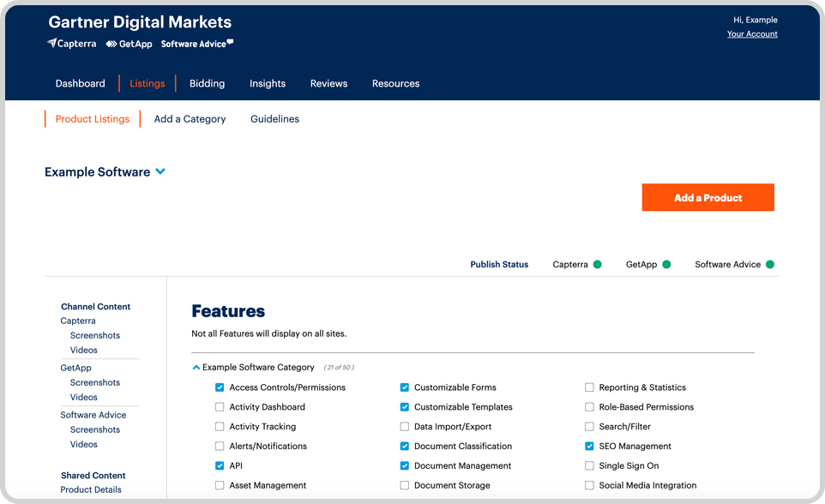The width and height of the screenshot is (825, 504).
Task: Disable Customizable Templates feature
Action: 404,406
